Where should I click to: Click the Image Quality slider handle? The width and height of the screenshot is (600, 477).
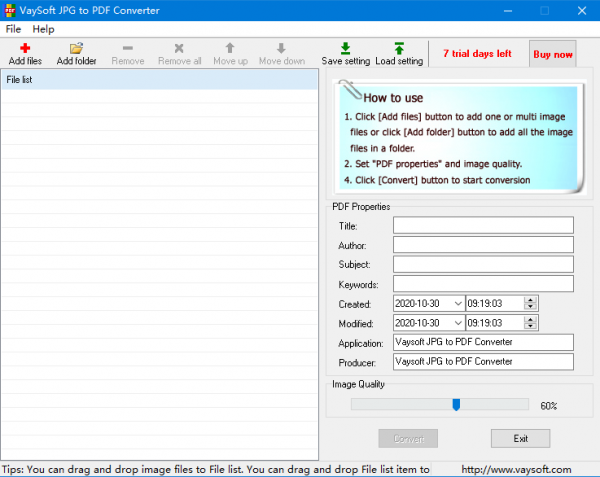click(456, 404)
